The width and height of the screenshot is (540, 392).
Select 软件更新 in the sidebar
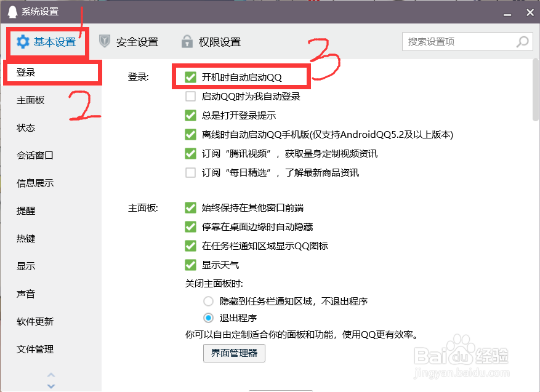(51, 321)
